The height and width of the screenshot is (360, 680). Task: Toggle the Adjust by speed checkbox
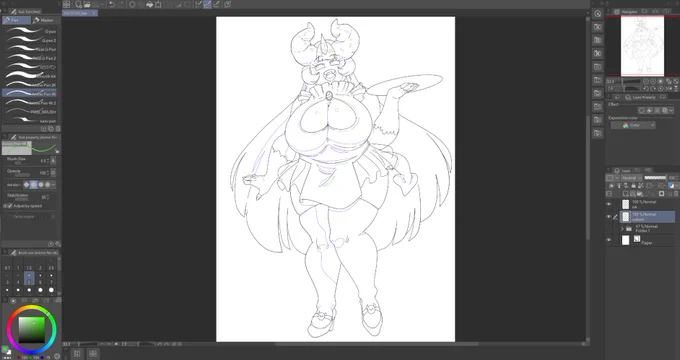10,206
